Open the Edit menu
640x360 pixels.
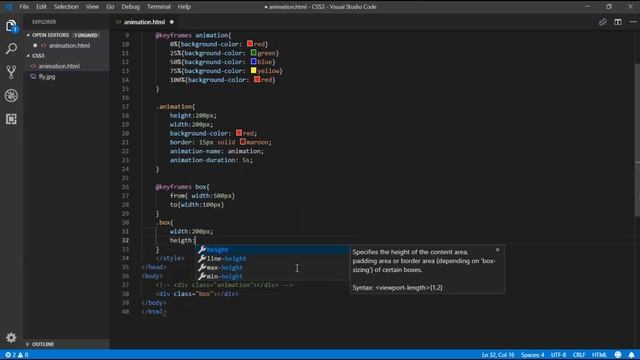41,7
